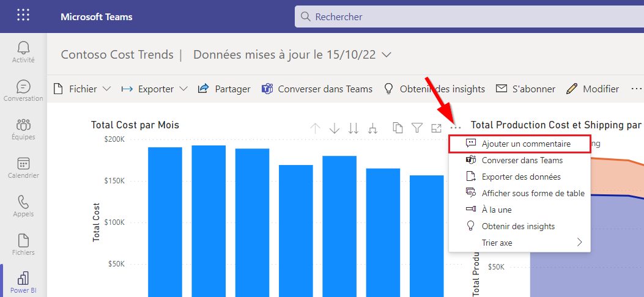Click go to next hierarchy level icon

point(353,128)
